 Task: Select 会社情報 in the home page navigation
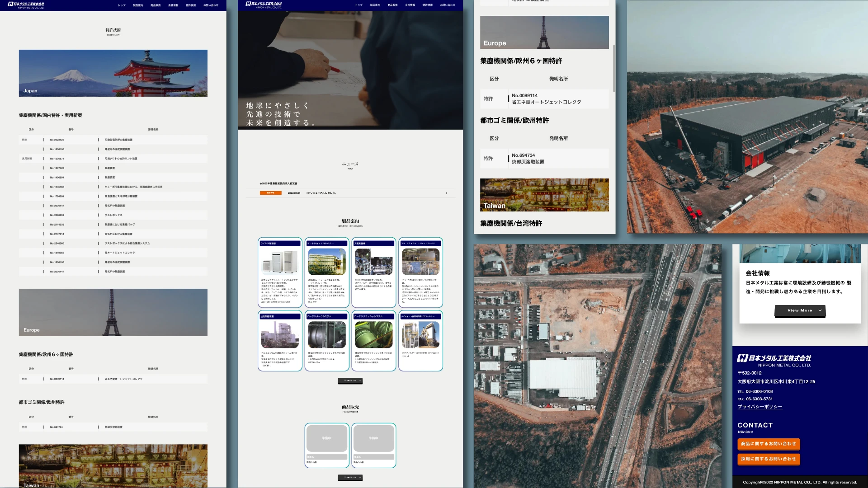410,5
